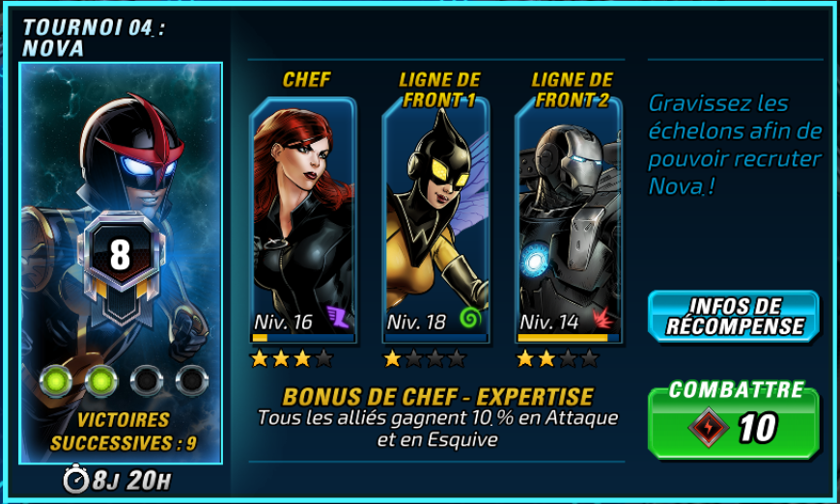Select the Ligne de Front 2 War Machine card
Viewport: 840px width, 504px height.
point(569,219)
